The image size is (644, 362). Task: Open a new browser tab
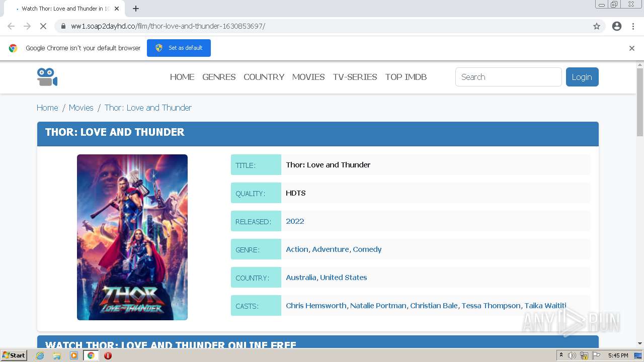tap(136, 9)
